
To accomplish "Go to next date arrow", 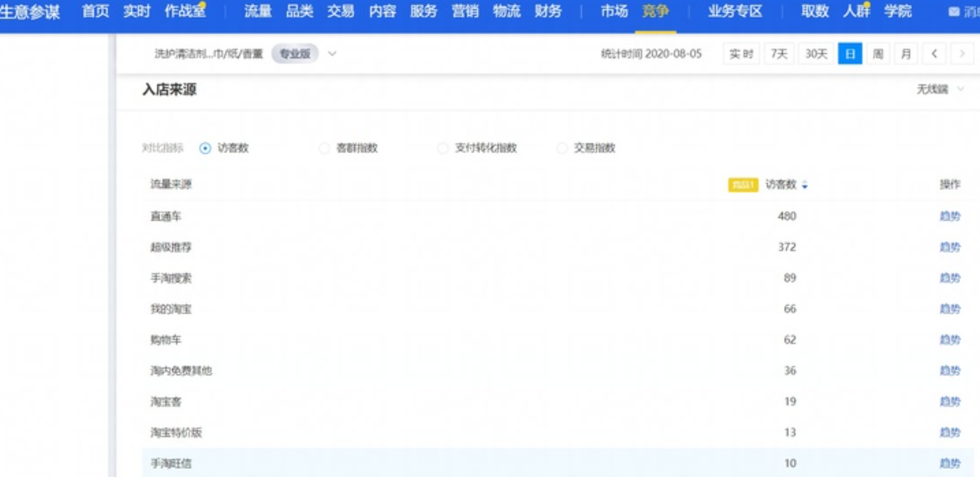I will [962, 54].
